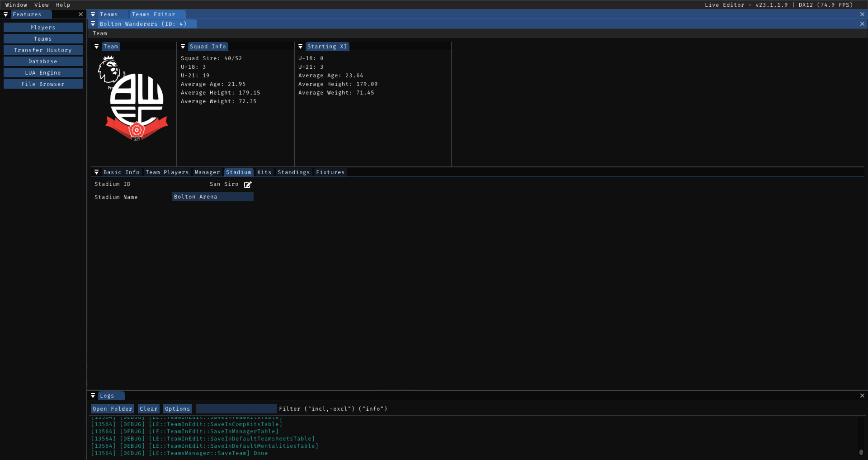Open the View menu
Viewport: 868px width, 460px height.
(42, 5)
